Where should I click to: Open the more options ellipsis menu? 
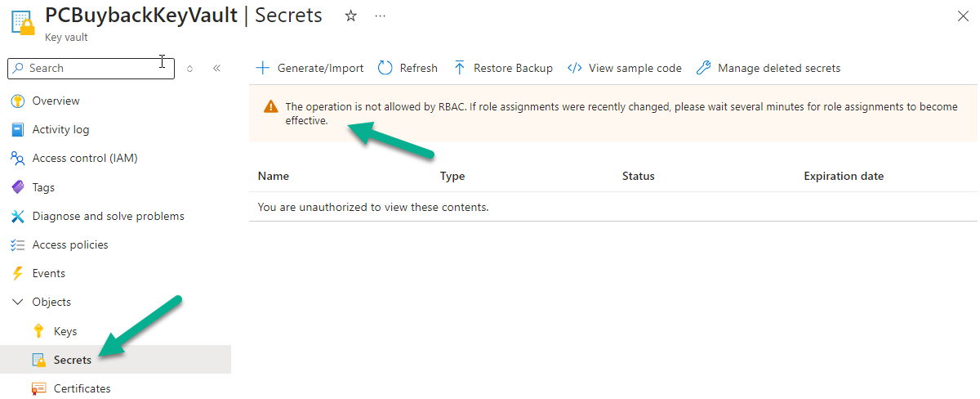pos(380,16)
